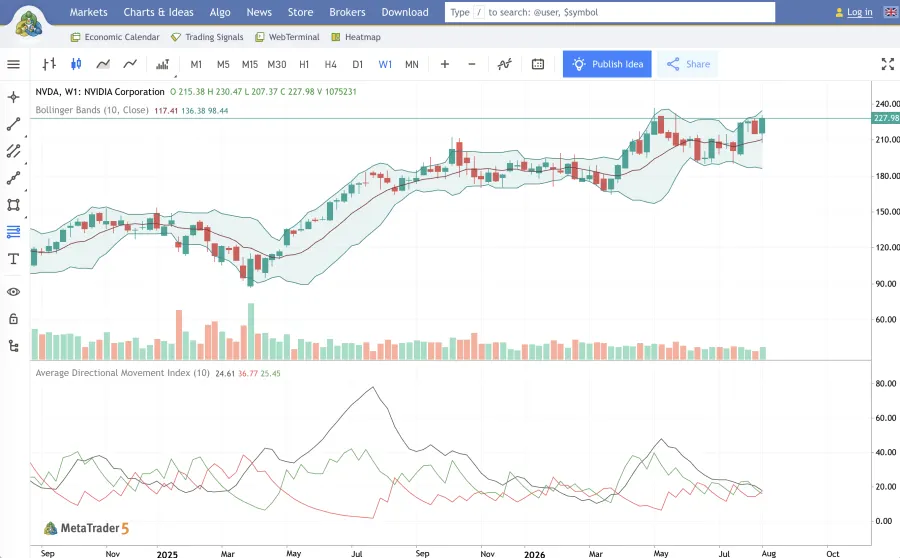Select the rectangle shape tool
This screenshot has height=558, width=900.
tap(13, 205)
